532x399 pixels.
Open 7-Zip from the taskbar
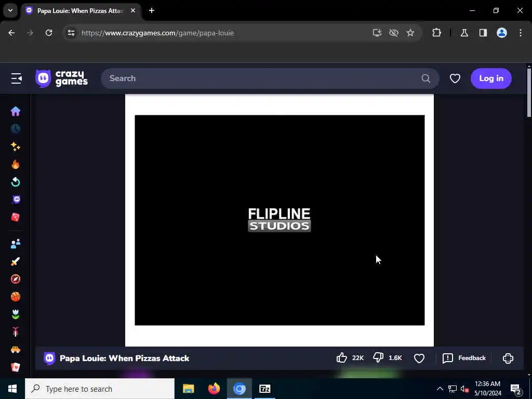264,389
